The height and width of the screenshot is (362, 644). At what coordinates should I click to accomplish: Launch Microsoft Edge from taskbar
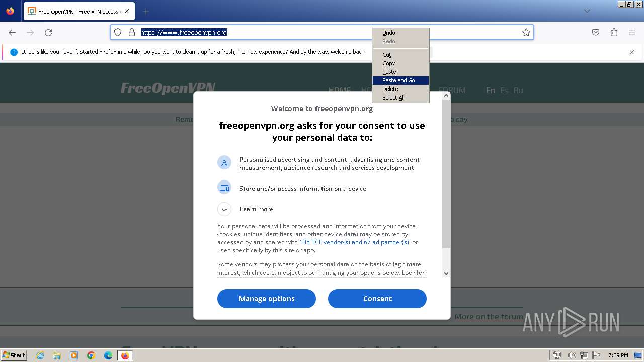click(108, 355)
